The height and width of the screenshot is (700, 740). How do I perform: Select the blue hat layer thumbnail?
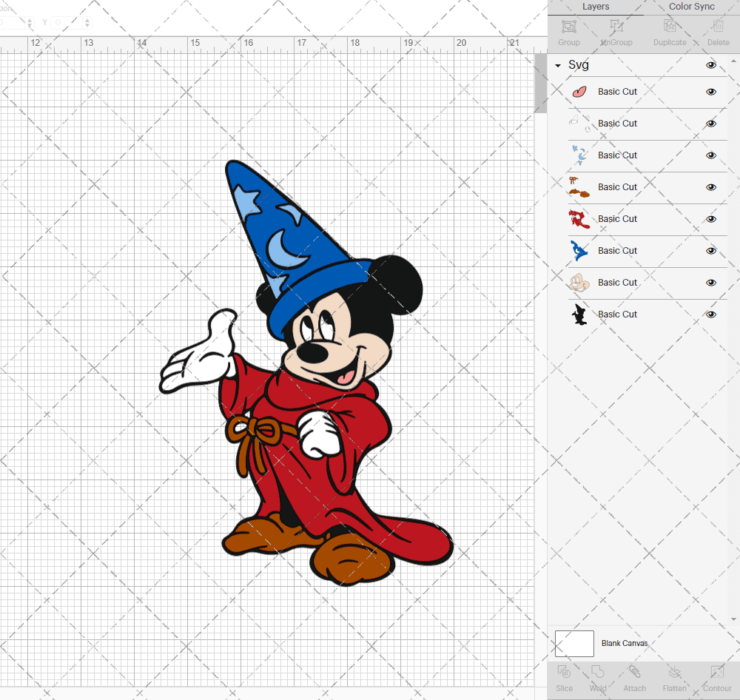point(579,251)
